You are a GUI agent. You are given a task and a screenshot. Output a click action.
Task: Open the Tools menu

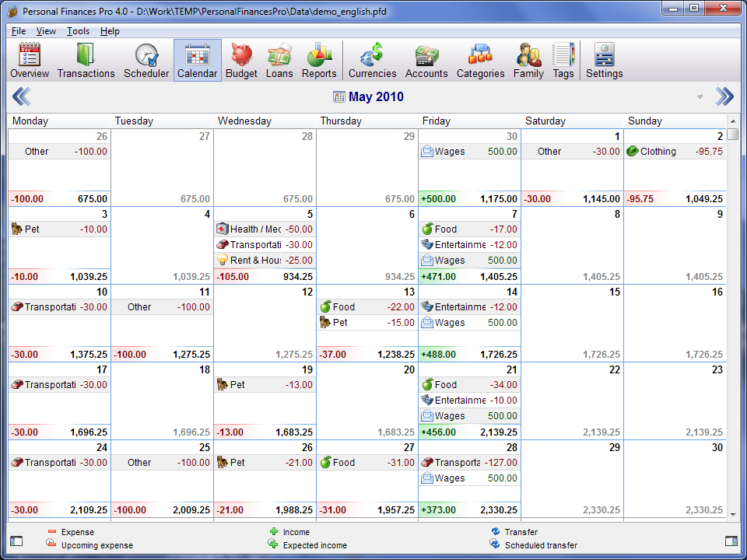tap(78, 31)
